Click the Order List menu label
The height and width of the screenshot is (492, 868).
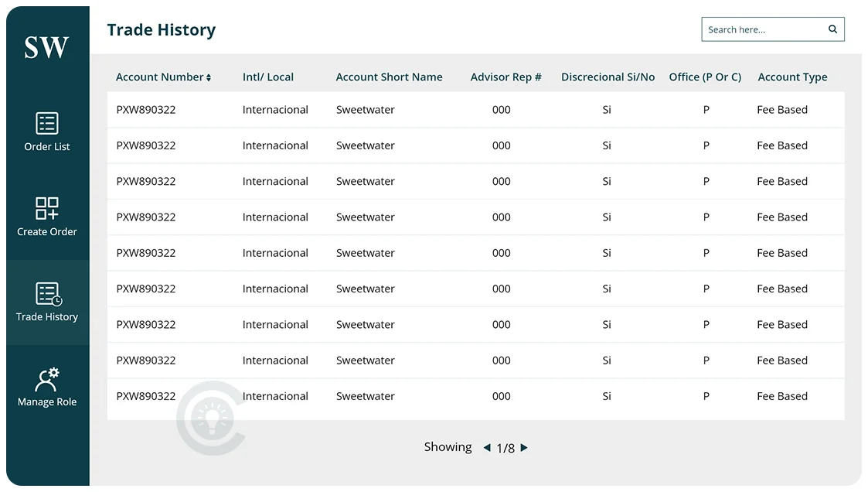tap(47, 146)
